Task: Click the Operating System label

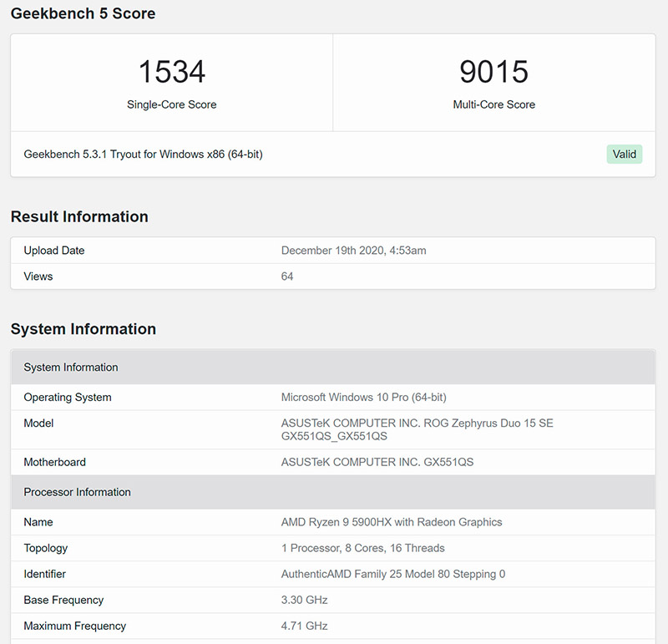Action: pos(68,398)
